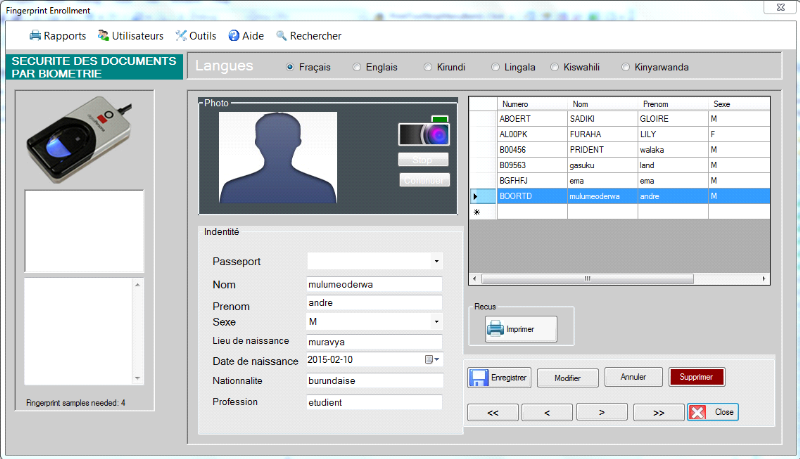Switch language to Kinyarwanda

click(x=626, y=68)
